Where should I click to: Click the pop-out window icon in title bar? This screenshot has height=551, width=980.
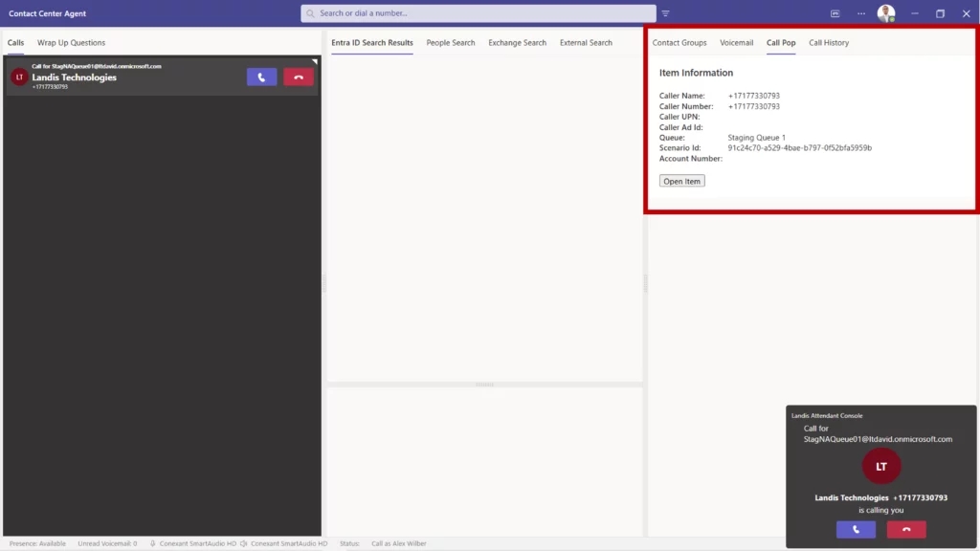835,13
